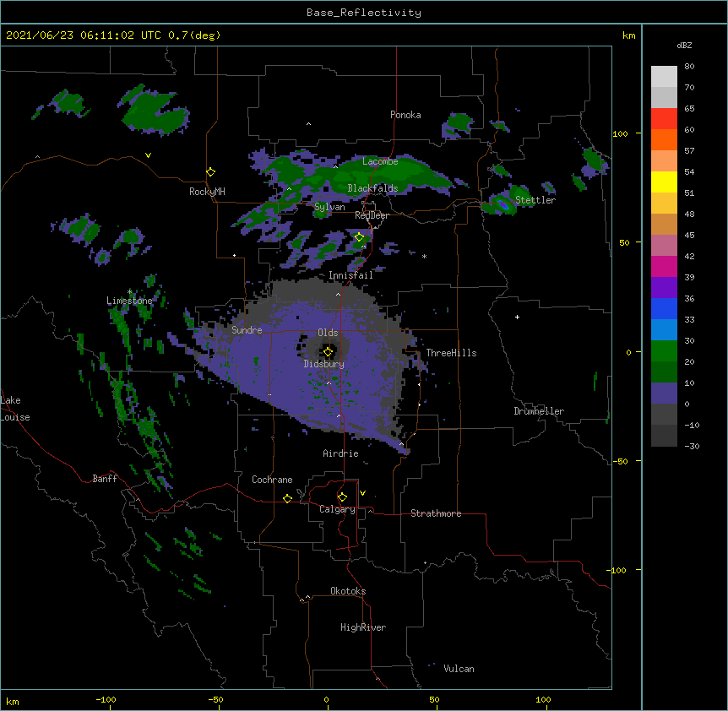The image size is (728, 711).
Task: Click the Blackfalds label
Action: [x=372, y=188]
